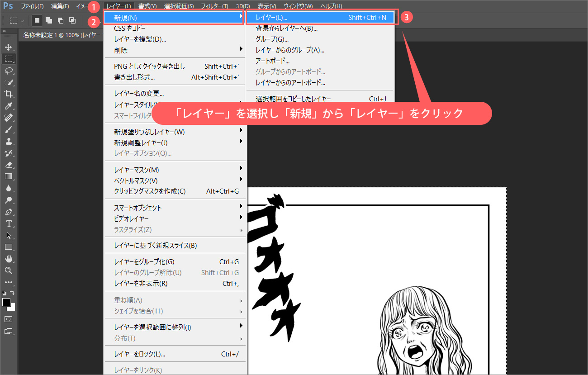
Task: Select the Lasso tool
Action: coord(8,71)
